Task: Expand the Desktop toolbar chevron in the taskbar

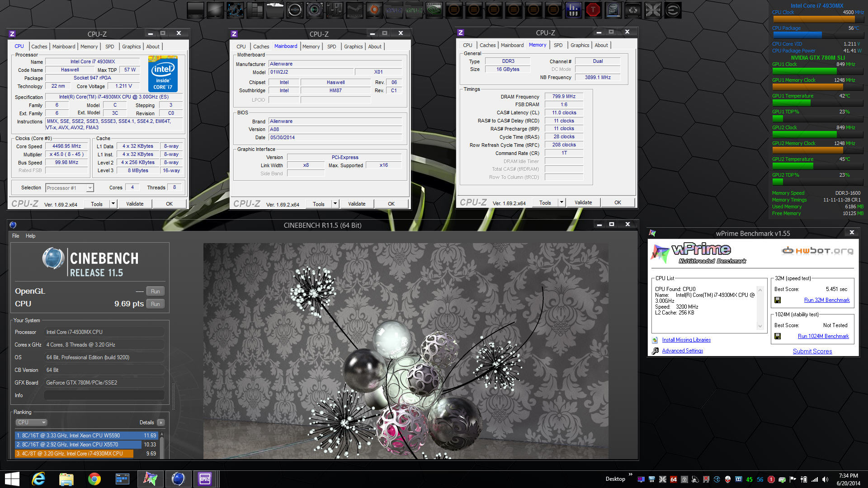Action: (630, 474)
